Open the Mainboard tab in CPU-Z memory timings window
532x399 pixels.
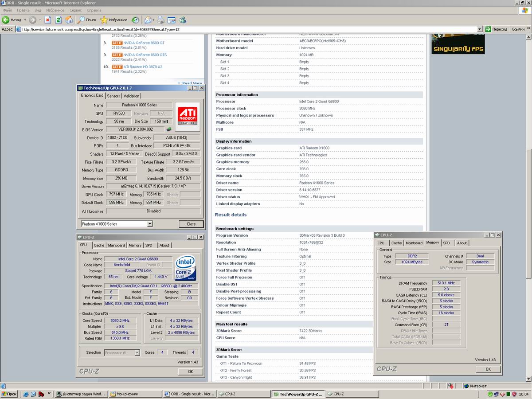pyautogui.click(x=414, y=243)
